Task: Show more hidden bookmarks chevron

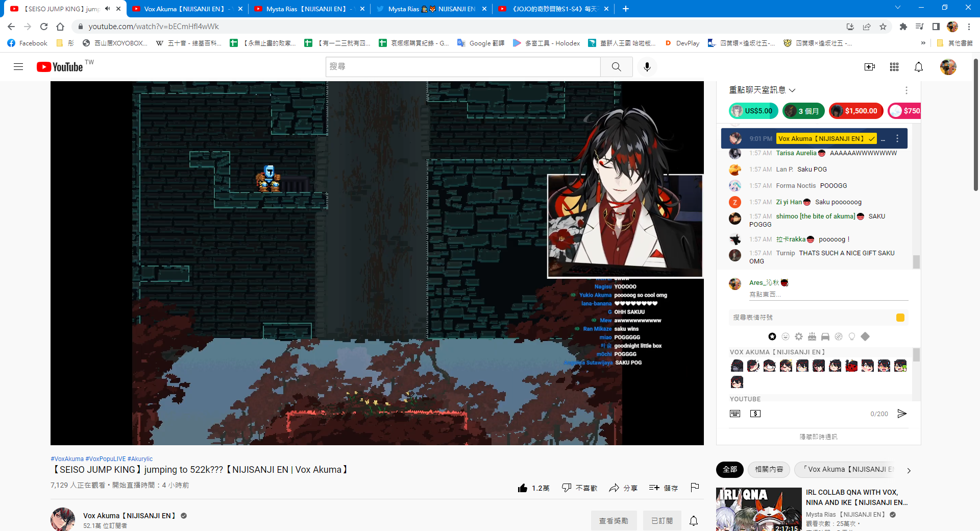Action: (923, 43)
